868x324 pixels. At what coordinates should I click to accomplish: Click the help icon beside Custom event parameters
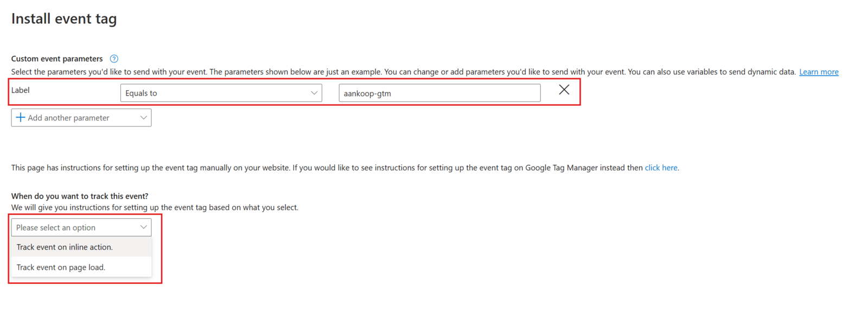pos(114,59)
